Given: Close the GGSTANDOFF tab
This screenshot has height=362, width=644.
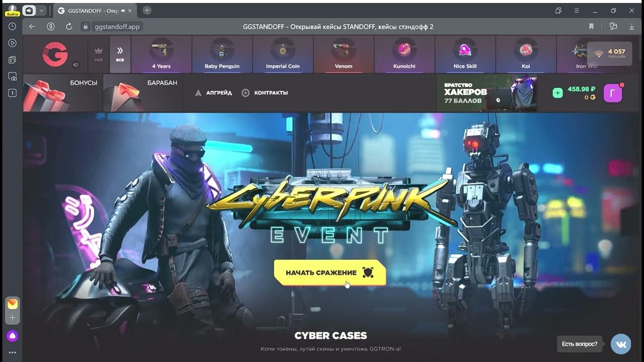Looking at the screenshot, I should [x=130, y=11].
